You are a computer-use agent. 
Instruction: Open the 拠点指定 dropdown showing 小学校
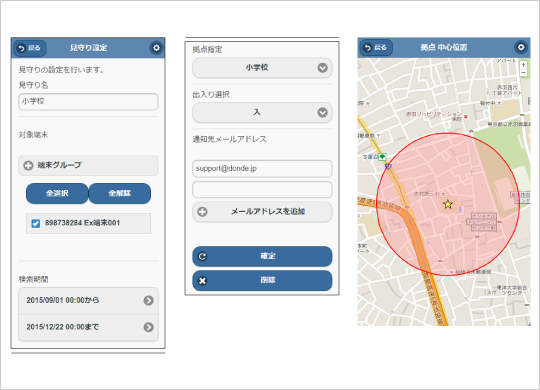click(x=262, y=68)
